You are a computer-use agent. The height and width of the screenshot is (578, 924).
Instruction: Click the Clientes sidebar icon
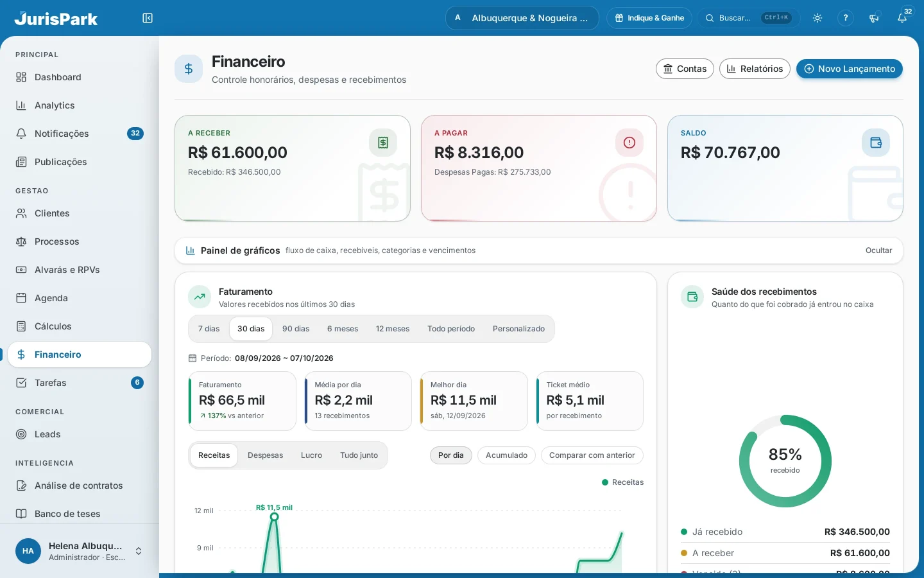[21, 213]
